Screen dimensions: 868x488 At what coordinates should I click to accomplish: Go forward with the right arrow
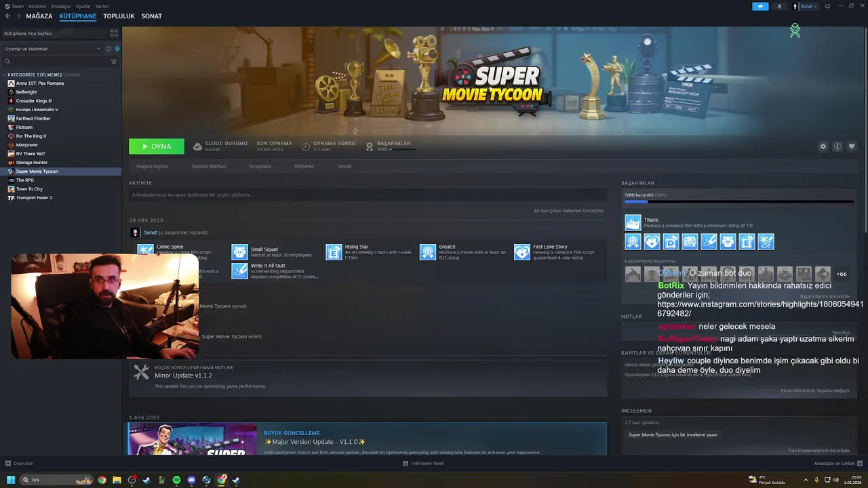(x=18, y=16)
